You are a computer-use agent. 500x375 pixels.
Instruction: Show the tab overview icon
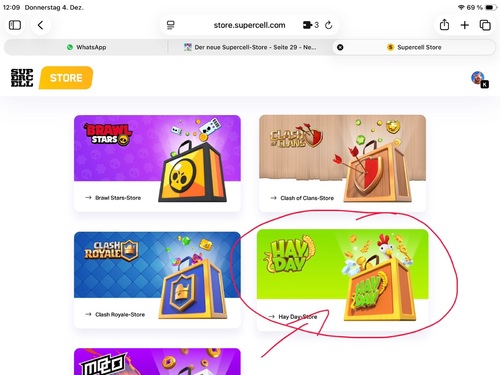[x=485, y=25]
